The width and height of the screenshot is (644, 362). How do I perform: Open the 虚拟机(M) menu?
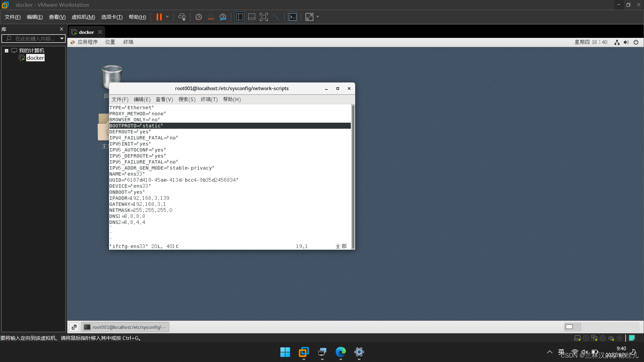(x=83, y=17)
